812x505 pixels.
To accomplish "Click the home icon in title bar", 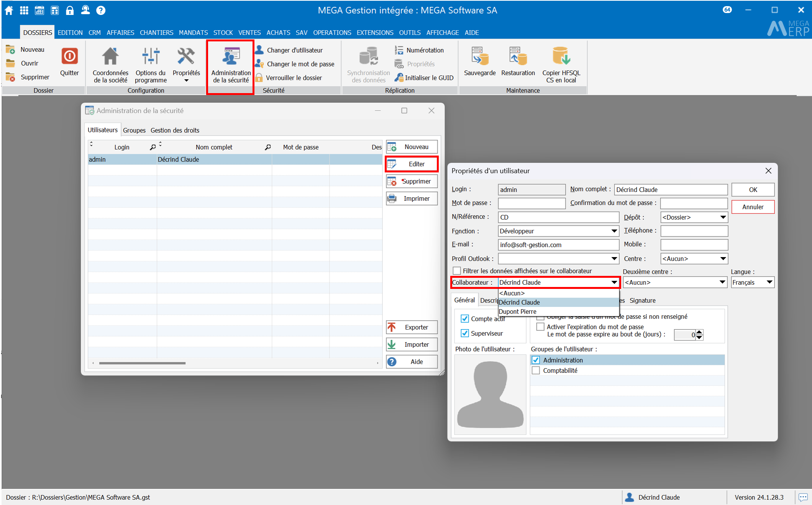I will coord(9,10).
